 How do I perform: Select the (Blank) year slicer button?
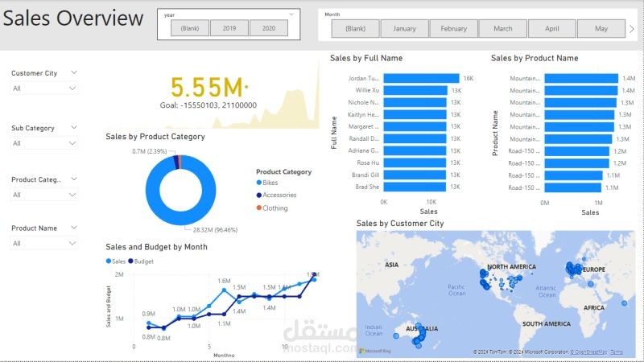click(x=190, y=28)
